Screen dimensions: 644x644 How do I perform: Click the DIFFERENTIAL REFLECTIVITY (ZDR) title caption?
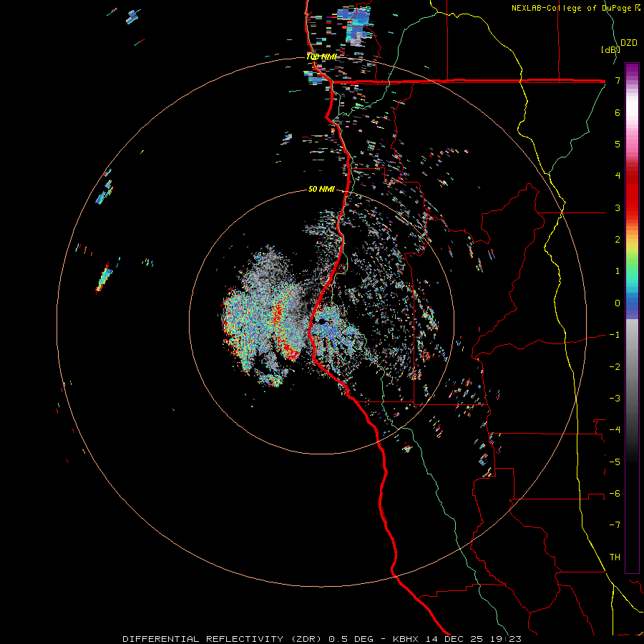click(x=222, y=639)
